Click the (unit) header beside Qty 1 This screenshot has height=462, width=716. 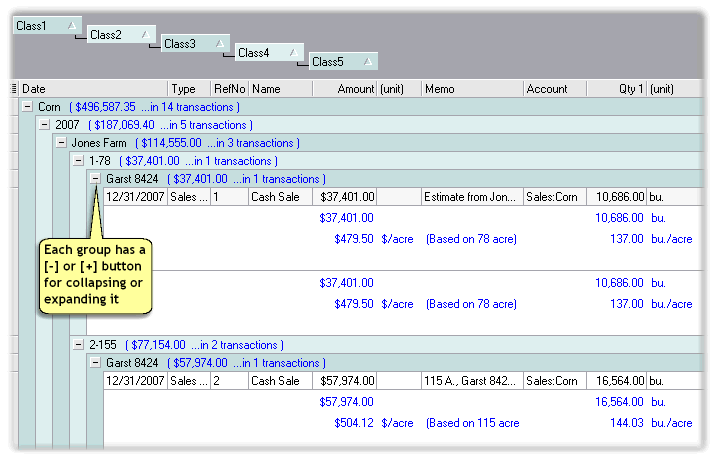point(674,89)
